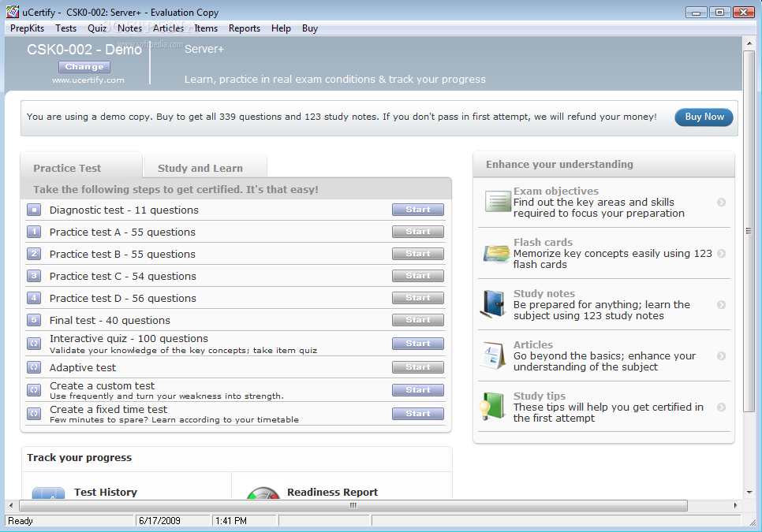Click the Test History icon
Image resolution: width=762 pixels, height=532 pixels.
tap(48, 493)
